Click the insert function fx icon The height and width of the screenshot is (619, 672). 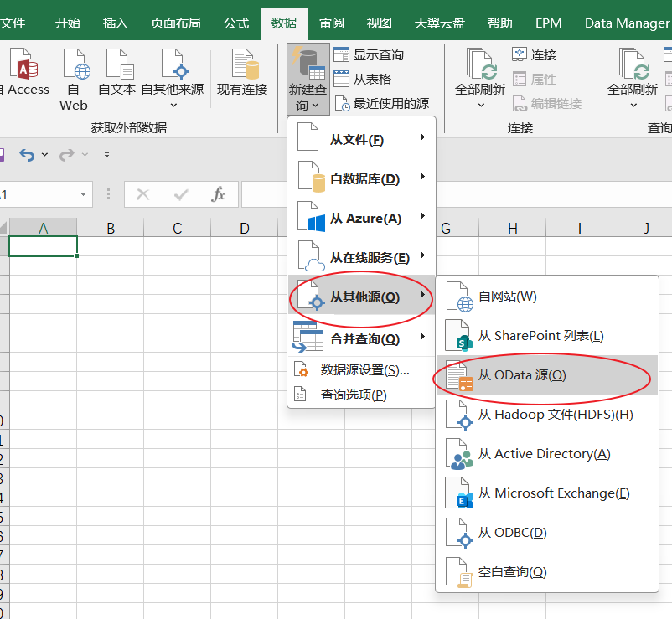[x=218, y=194]
